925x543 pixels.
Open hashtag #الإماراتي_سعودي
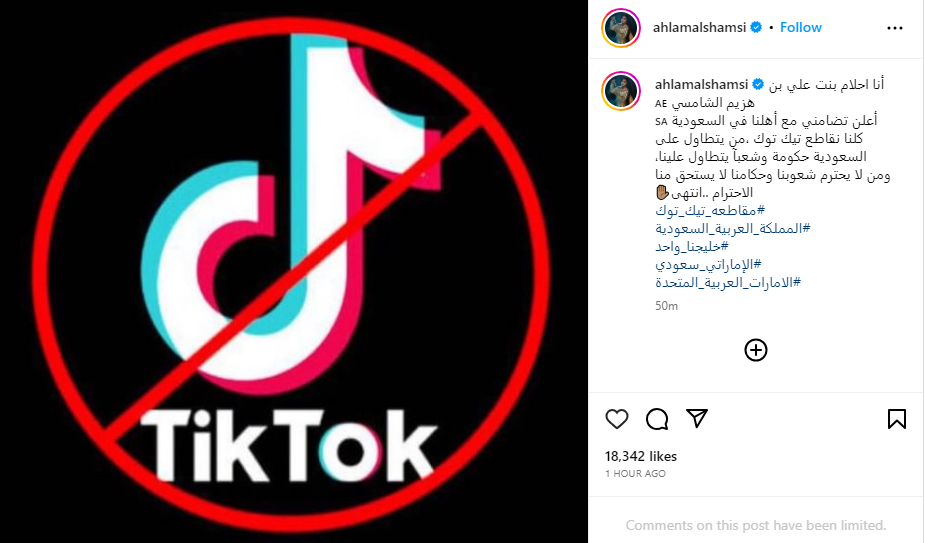tap(708, 264)
